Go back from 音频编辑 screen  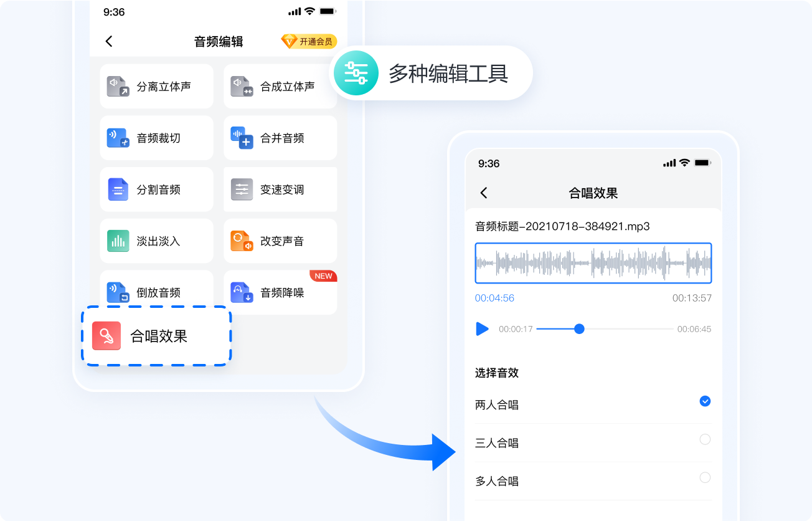click(x=109, y=41)
